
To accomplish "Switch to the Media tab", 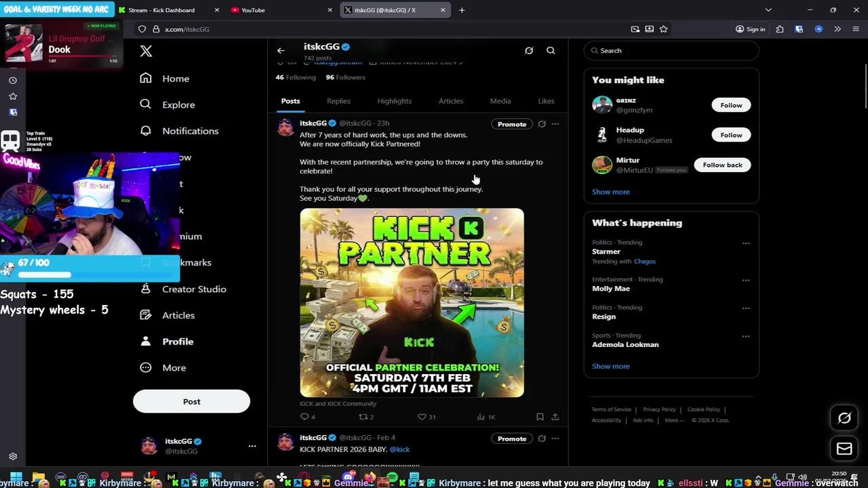I will click(x=500, y=101).
